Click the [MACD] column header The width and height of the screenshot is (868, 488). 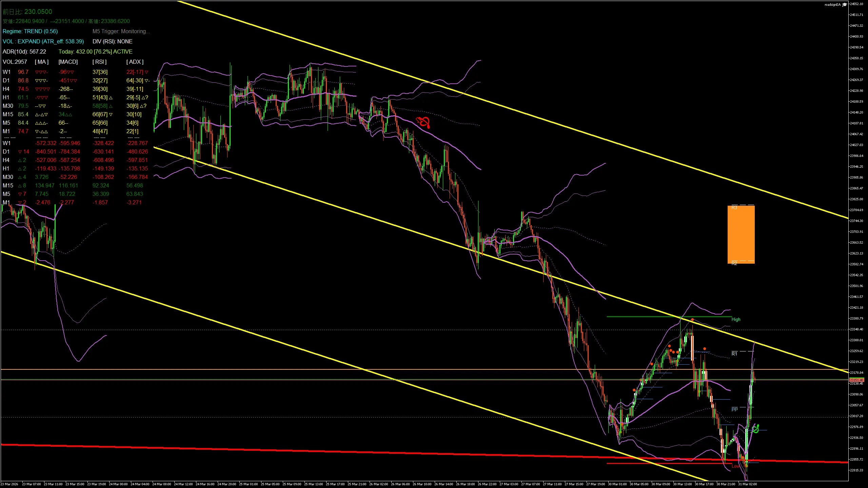click(x=68, y=62)
